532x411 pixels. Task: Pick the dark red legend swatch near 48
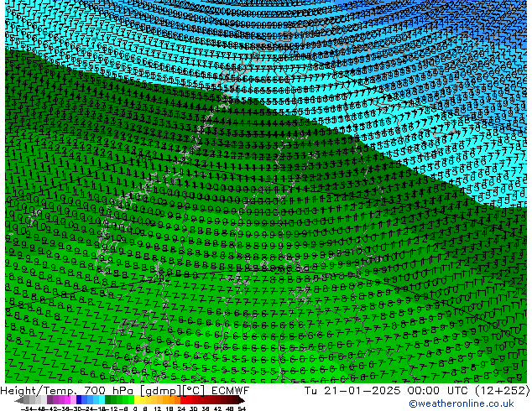coord(229,401)
